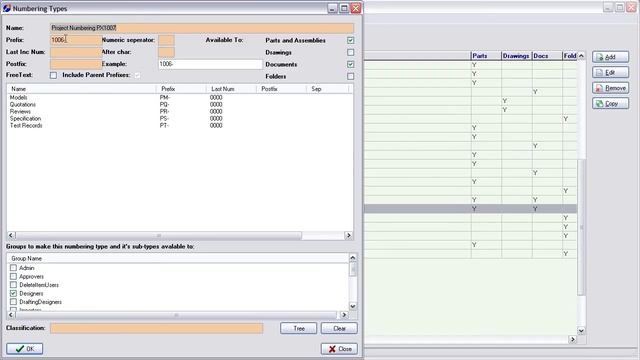
Task: Click the Prefix column header
Action: 181,89
